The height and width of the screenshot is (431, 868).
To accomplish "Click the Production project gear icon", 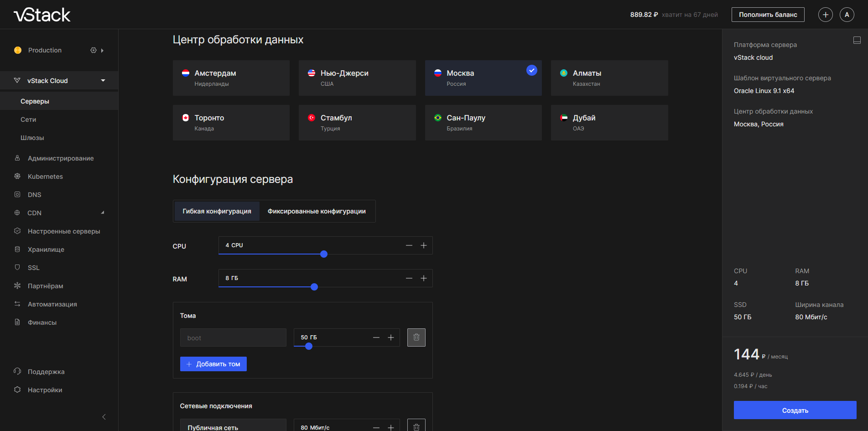I will pos(94,50).
